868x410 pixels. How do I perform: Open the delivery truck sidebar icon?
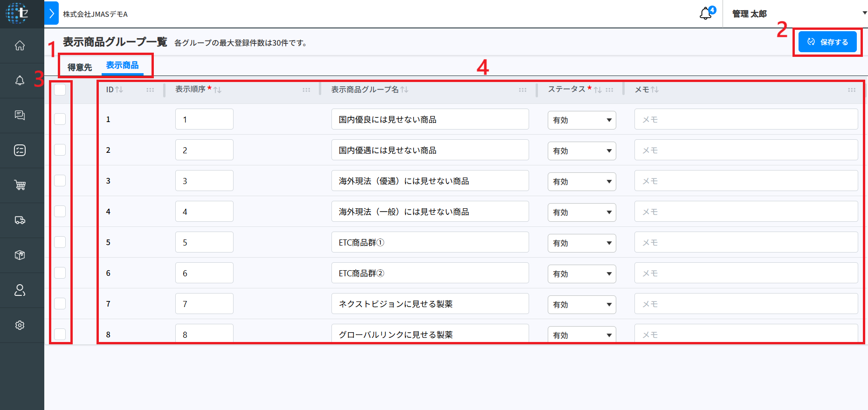20,220
